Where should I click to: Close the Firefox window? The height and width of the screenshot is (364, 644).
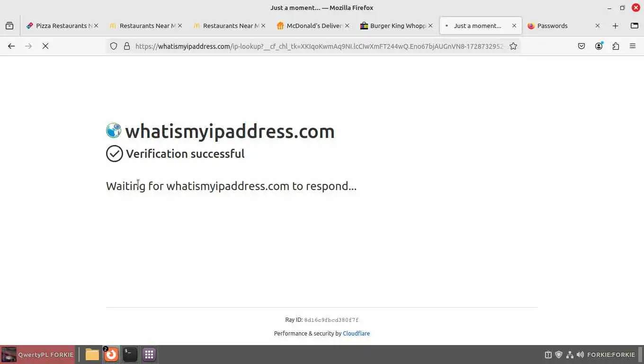click(x=635, y=8)
